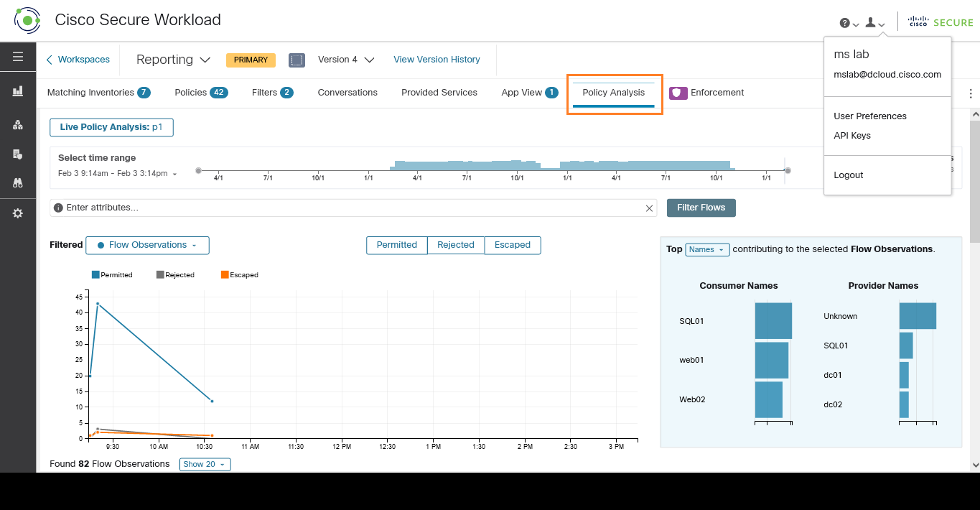Open the settings gear sidebar icon

pos(18,213)
